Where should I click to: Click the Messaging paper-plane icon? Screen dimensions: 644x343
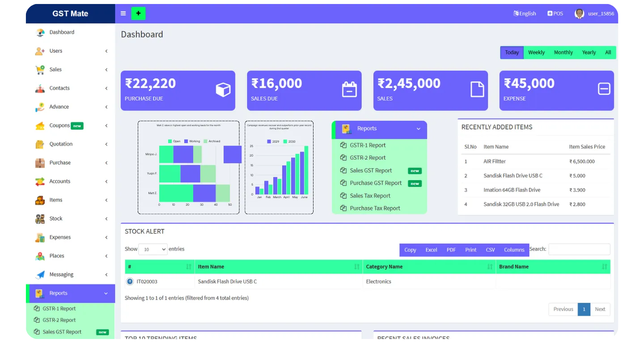(x=40, y=274)
